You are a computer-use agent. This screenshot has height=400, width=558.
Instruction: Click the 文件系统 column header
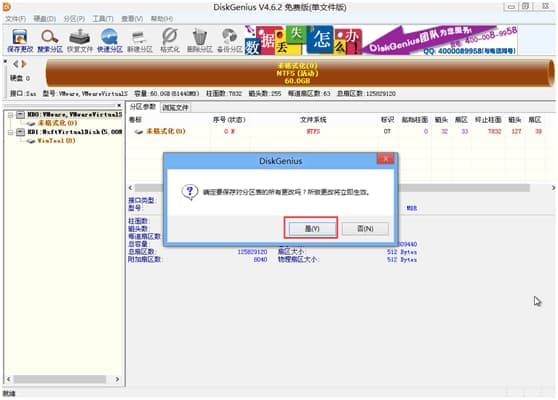tap(313, 120)
